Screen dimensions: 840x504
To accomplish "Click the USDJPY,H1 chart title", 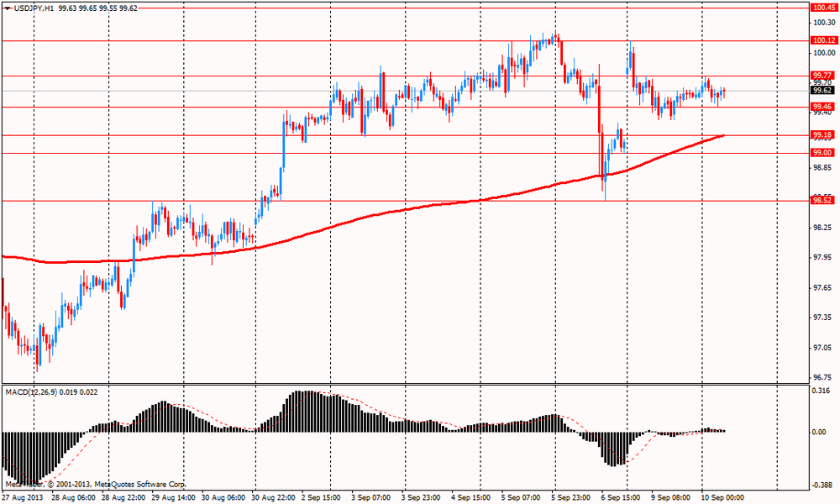I will 30,8.
